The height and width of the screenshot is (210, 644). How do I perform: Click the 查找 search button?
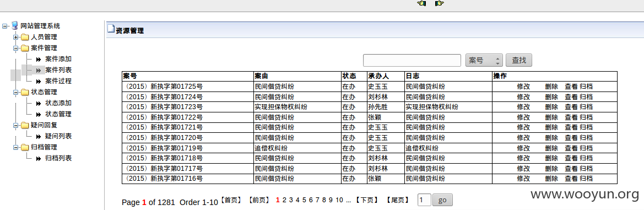click(519, 61)
